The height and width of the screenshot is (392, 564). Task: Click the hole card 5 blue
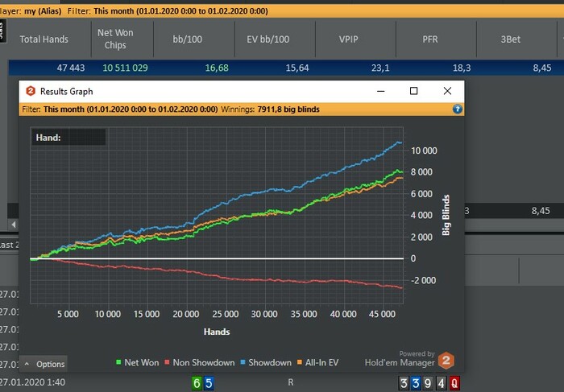[x=209, y=383]
